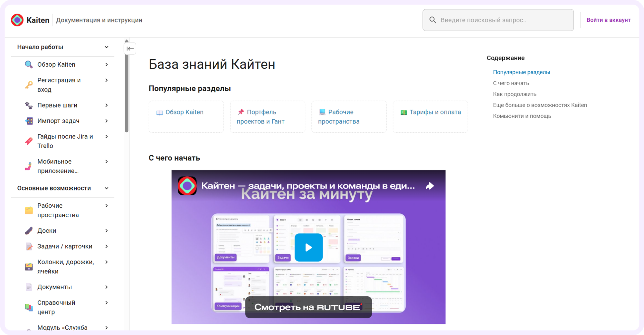Click the share arrow on the video

coord(430,186)
